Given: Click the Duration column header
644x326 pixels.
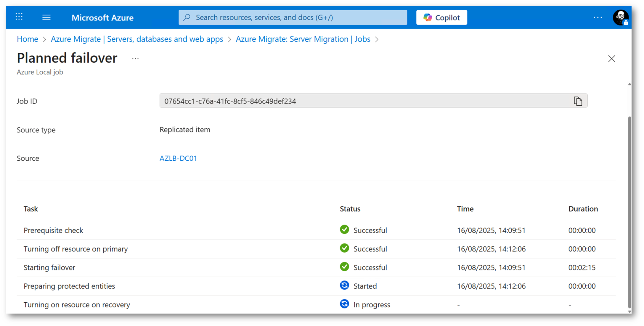Looking at the screenshot, I should coord(583,209).
